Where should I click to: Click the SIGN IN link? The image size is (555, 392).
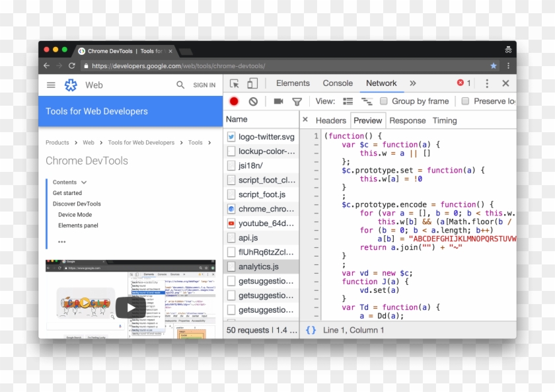click(204, 85)
